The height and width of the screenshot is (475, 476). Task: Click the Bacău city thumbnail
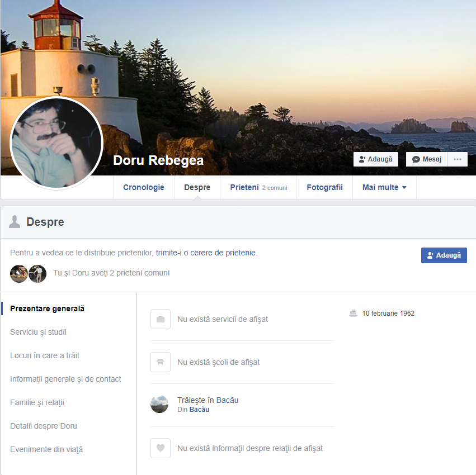pos(159,405)
